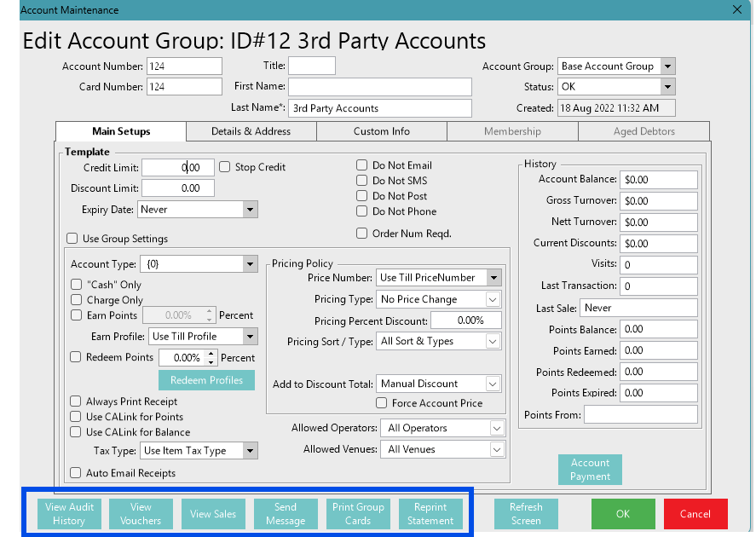Open View Vouchers
Viewport: 756px width, 537px height.
pyautogui.click(x=141, y=513)
